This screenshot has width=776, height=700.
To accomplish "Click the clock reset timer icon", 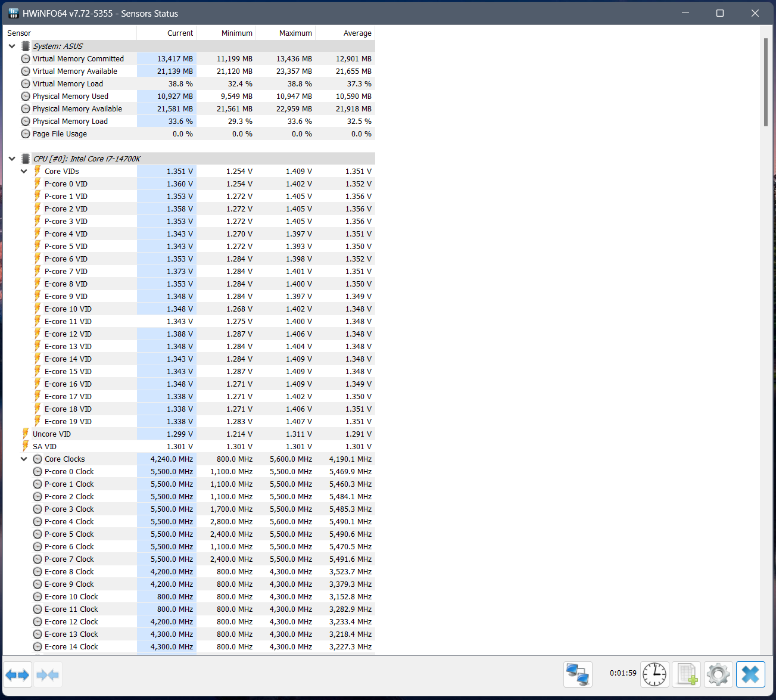I will click(x=655, y=674).
